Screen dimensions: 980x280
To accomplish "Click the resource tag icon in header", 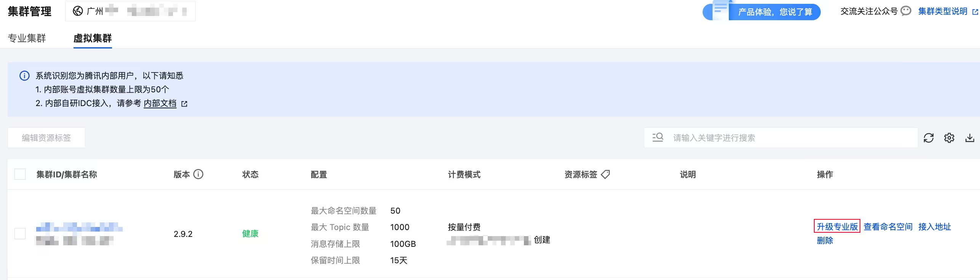I will click(x=605, y=174).
